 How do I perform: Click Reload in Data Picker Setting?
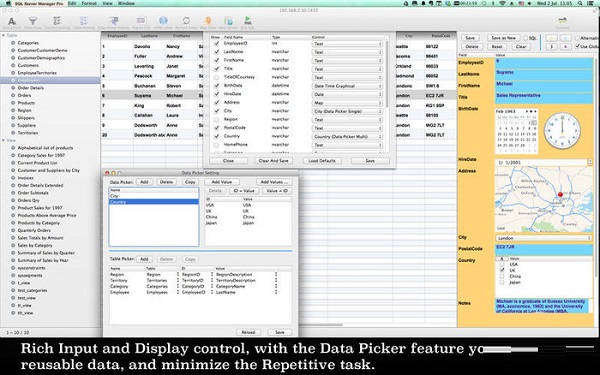[248, 332]
